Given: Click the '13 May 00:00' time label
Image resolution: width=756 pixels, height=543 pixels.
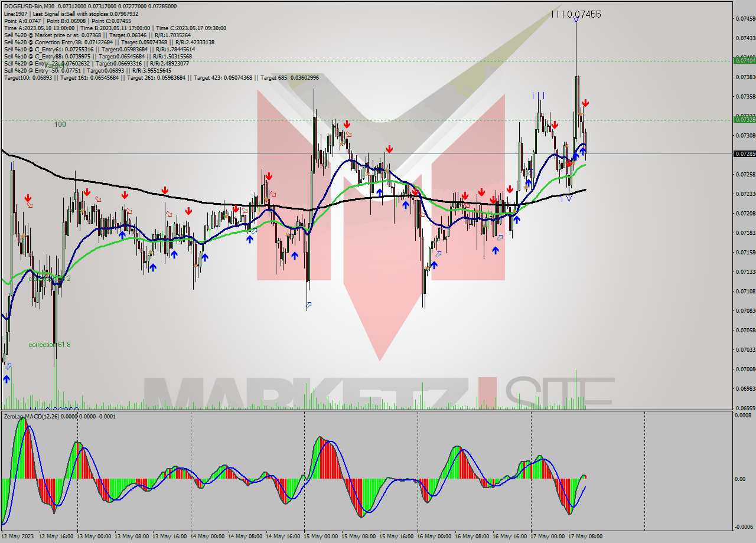Looking at the screenshot, I should (x=94, y=537).
